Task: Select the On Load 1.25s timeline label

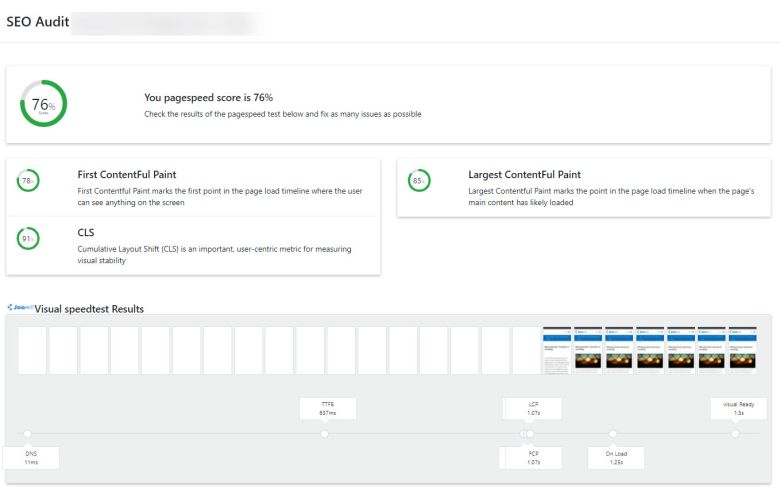Action: (x=616, y=458)
